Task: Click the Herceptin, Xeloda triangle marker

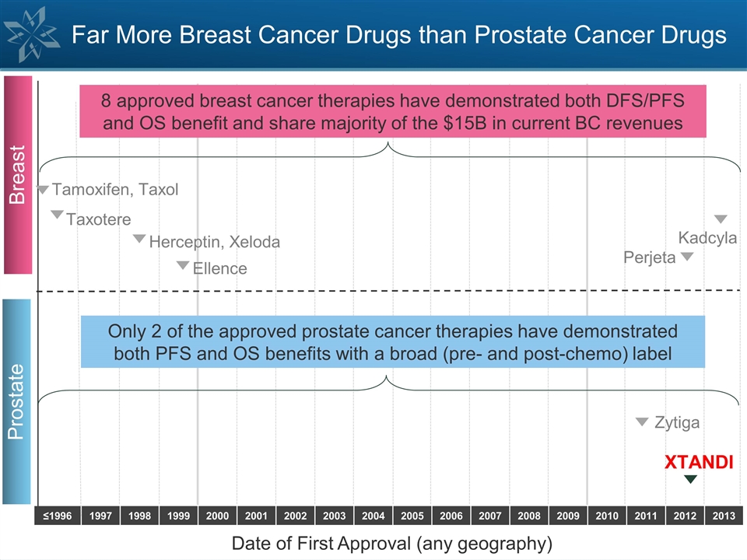Action: pos(139,238)
